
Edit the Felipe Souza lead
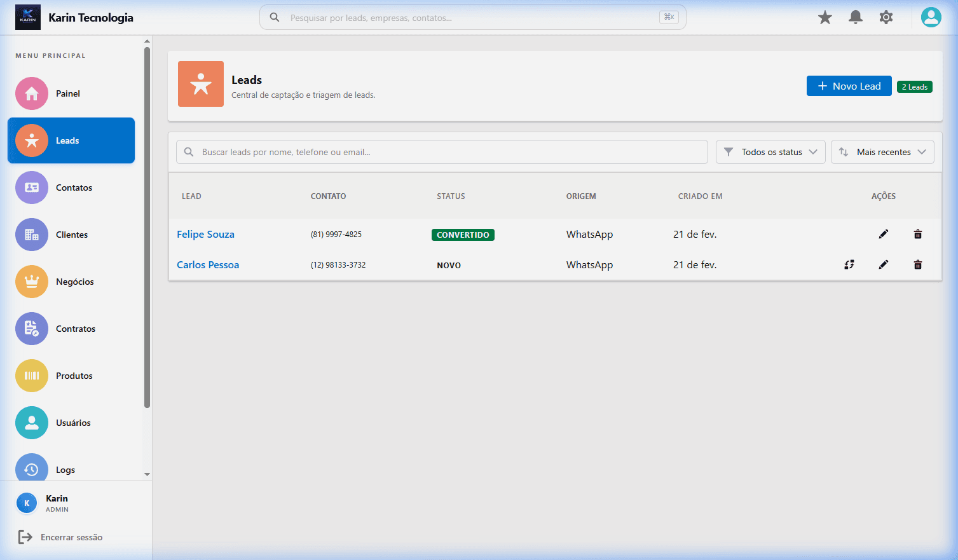[883, 234]
